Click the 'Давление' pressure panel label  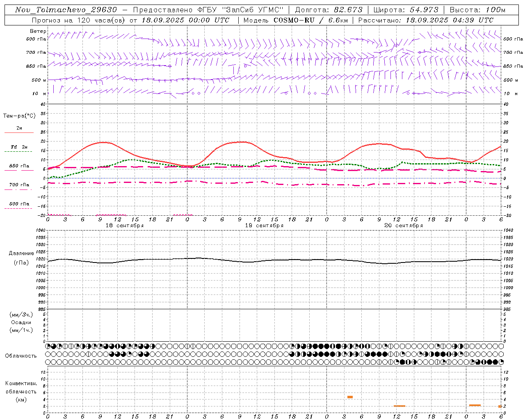(x=21, y=253)
